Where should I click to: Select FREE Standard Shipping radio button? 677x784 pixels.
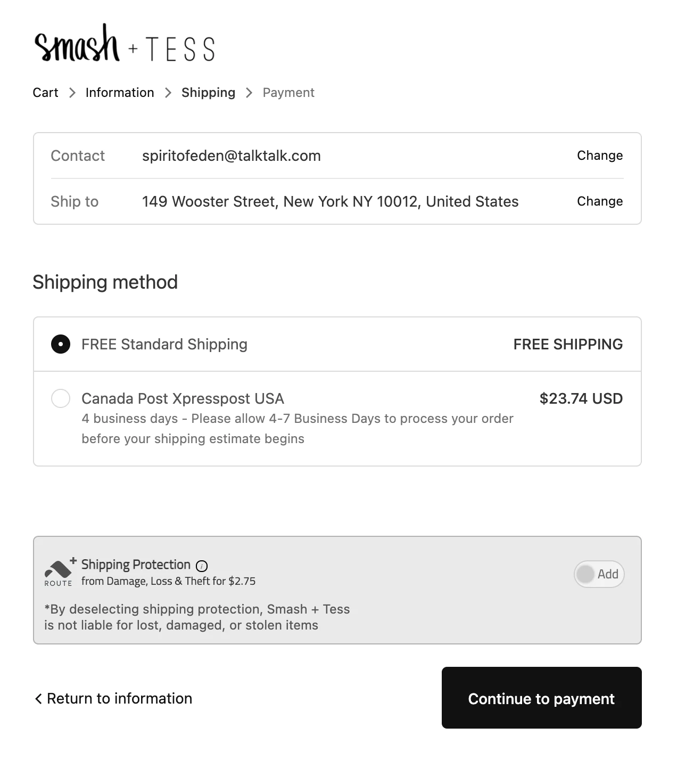pos(61,344)
